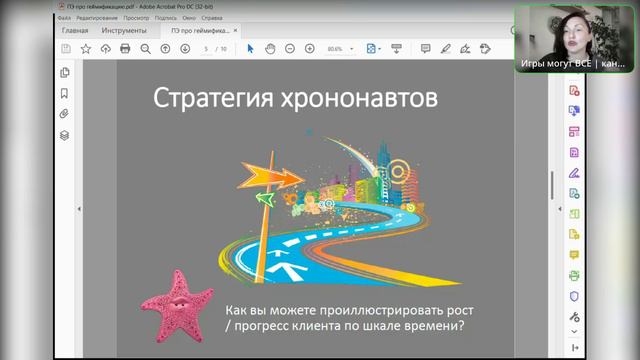This screenshot has width=640, height=360.
Task: Click the vertical document scrollbar
Action: (552, 185)
